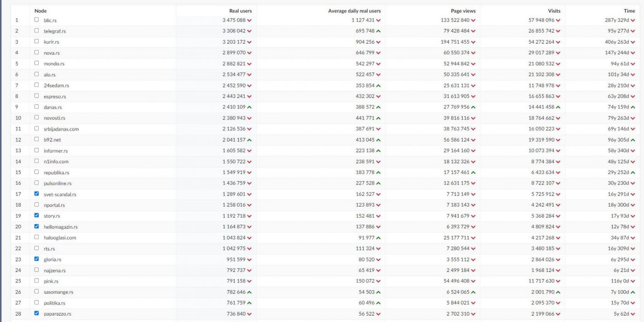Click red down arrow beside 3 475 088

coord(249,21)
